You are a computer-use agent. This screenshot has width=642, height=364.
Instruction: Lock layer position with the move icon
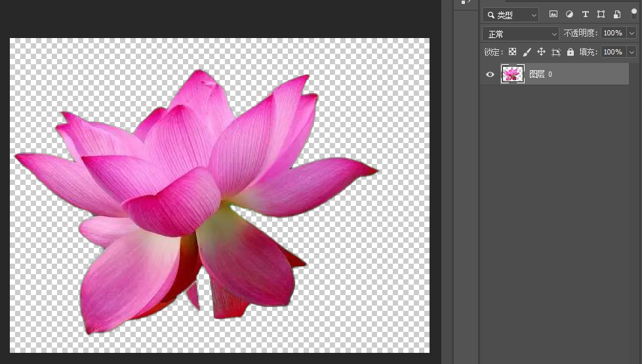tap(541, 52)
